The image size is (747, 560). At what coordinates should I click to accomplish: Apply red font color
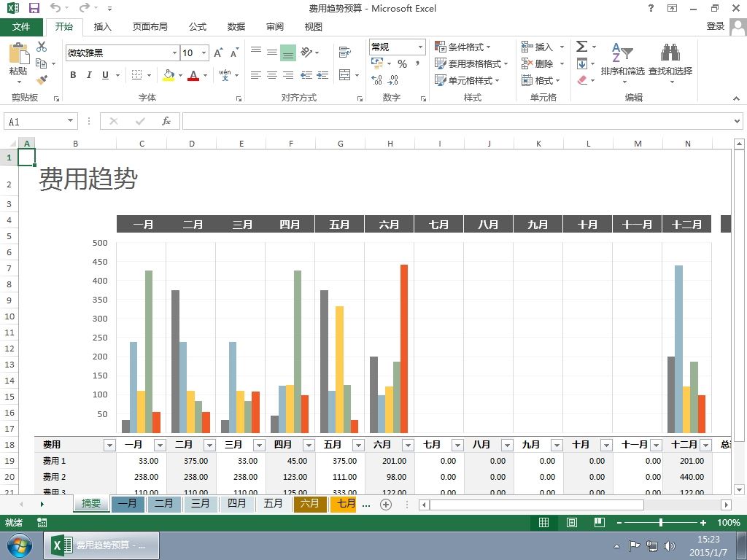point(193,75)
